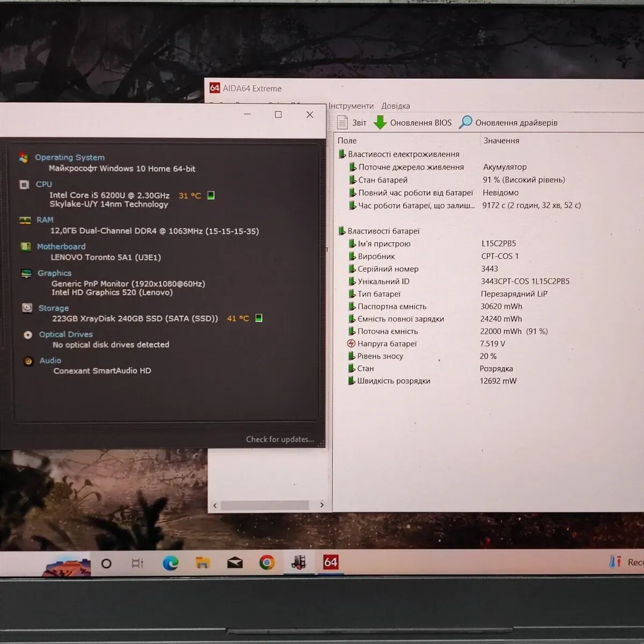Viewport: 644px width, 644px height.
Task: Click the Значення column header
Action: [501, 141]
